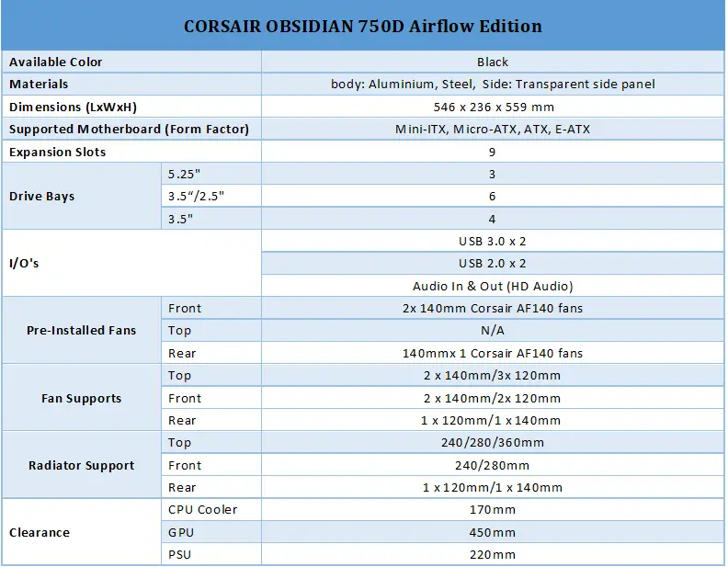Select the 2x 140mm Corsair AF140 fans cell

pyautogui.click(x=492, y=308)
